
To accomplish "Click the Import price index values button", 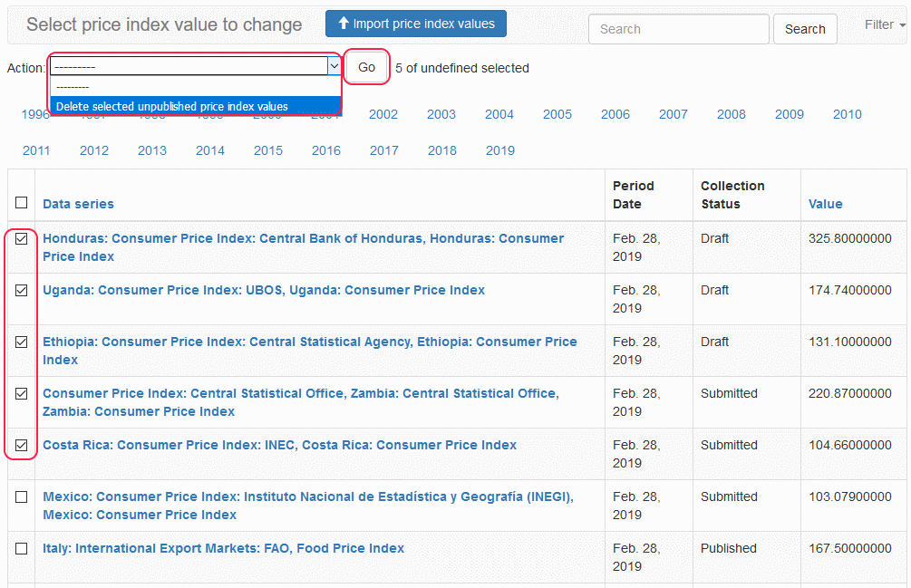I will point(416,24).
